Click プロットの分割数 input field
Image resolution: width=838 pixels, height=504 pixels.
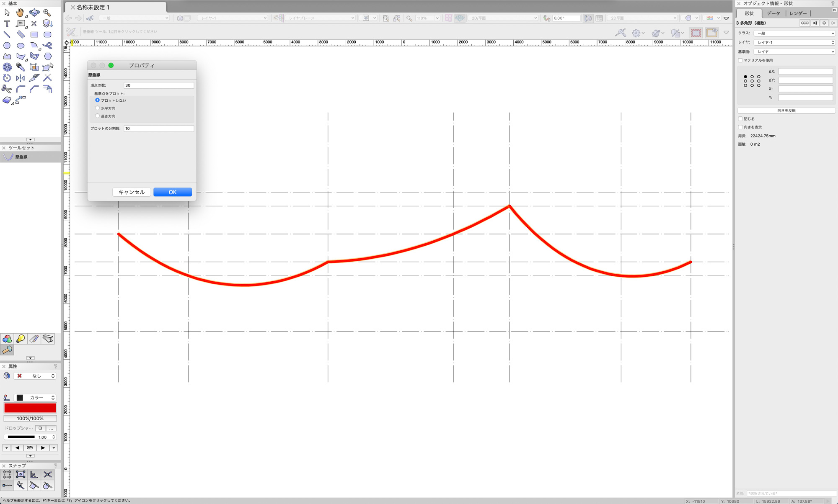[159, 129]
